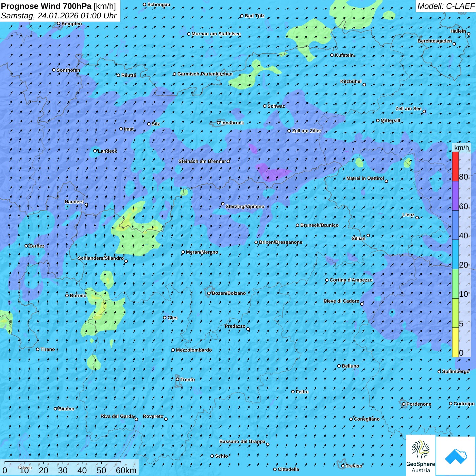Click the 'Schlanders/Silandro' label
The height and width of the screenshot is (476, 476).
pos(101,258)
